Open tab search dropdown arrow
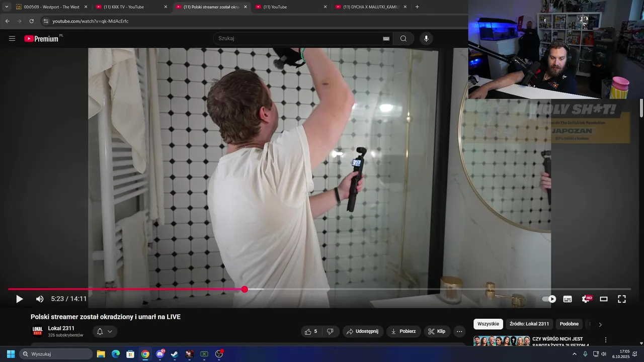The image size is (644, 362). tap(7, 7)
